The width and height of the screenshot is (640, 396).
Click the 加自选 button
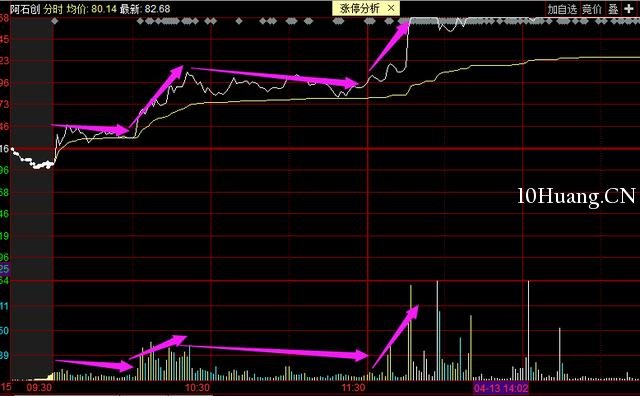coord(562,9)
